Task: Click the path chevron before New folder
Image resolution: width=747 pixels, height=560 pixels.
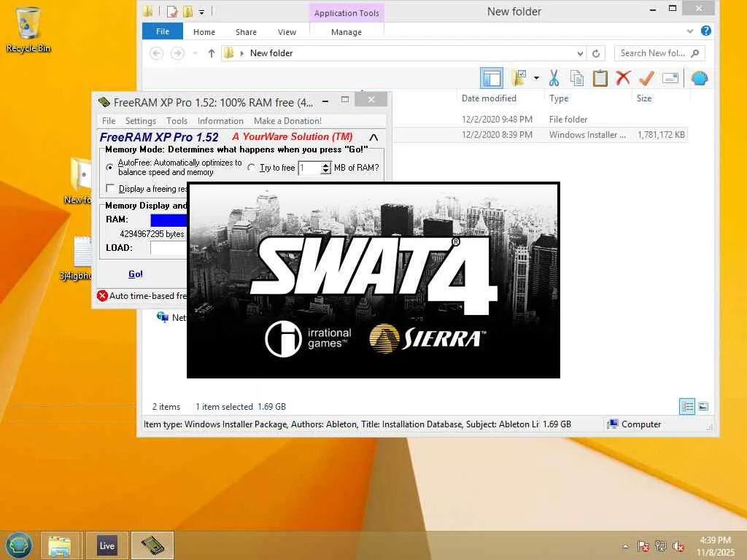Action: (x=242, y=53)
